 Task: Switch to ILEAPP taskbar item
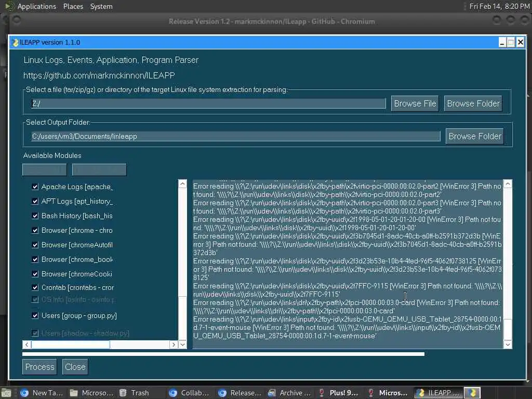point(437,393)
